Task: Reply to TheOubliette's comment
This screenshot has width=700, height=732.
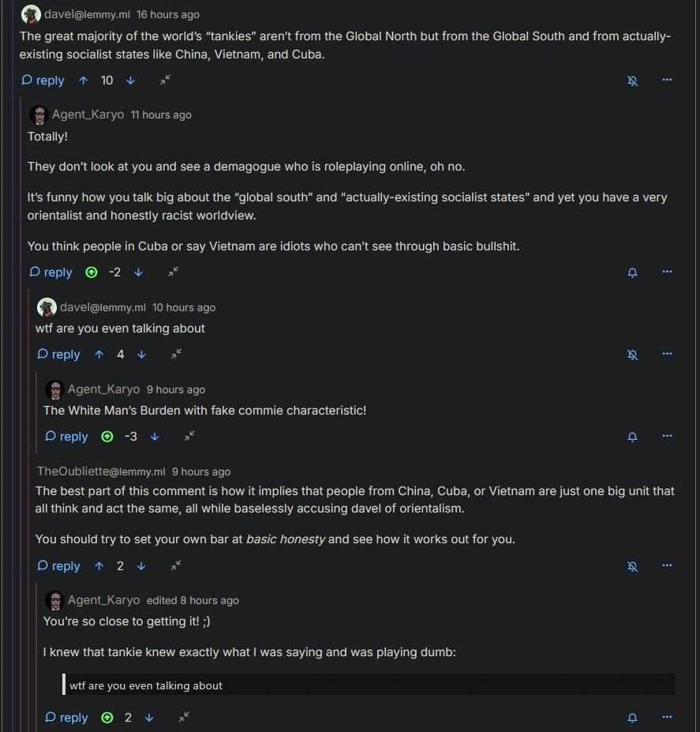Action: 58,566
